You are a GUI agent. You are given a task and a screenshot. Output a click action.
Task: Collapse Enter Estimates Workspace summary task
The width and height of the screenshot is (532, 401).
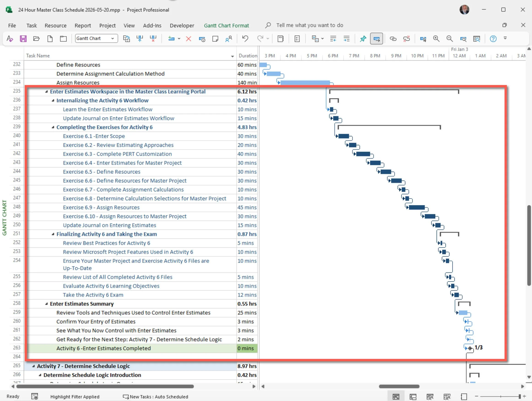[46, 92]
